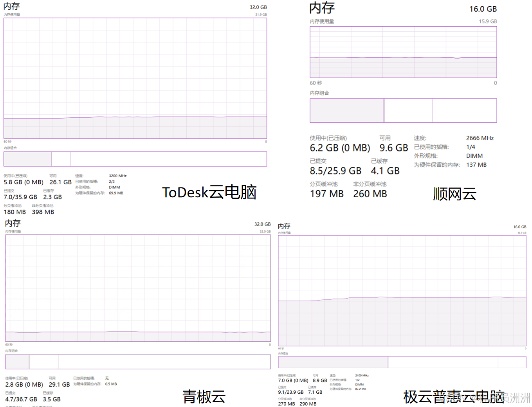This screenshot has width=532, height=407.
Task: Select the ToDesk云电脑 caption text
Action: [x=209, y=193]
